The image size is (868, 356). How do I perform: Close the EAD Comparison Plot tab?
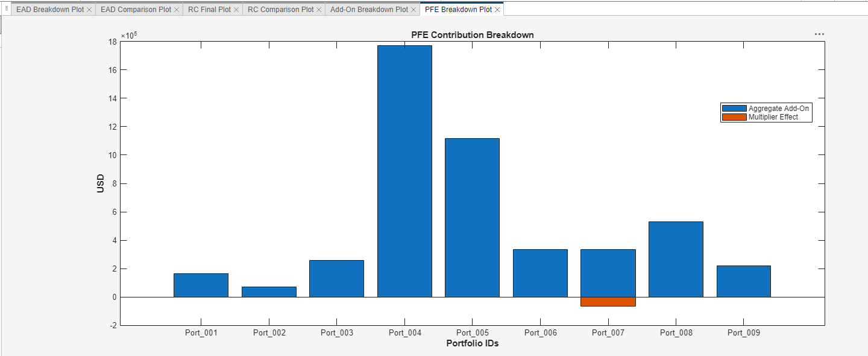pyautogui.click(x=175, y=9)
